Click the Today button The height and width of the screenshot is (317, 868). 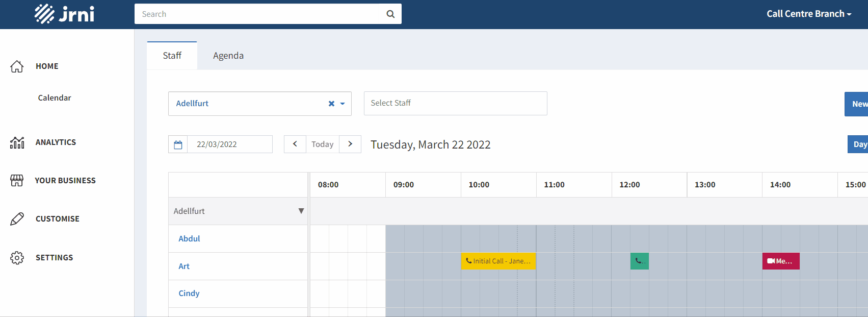(x=323, y=144)
